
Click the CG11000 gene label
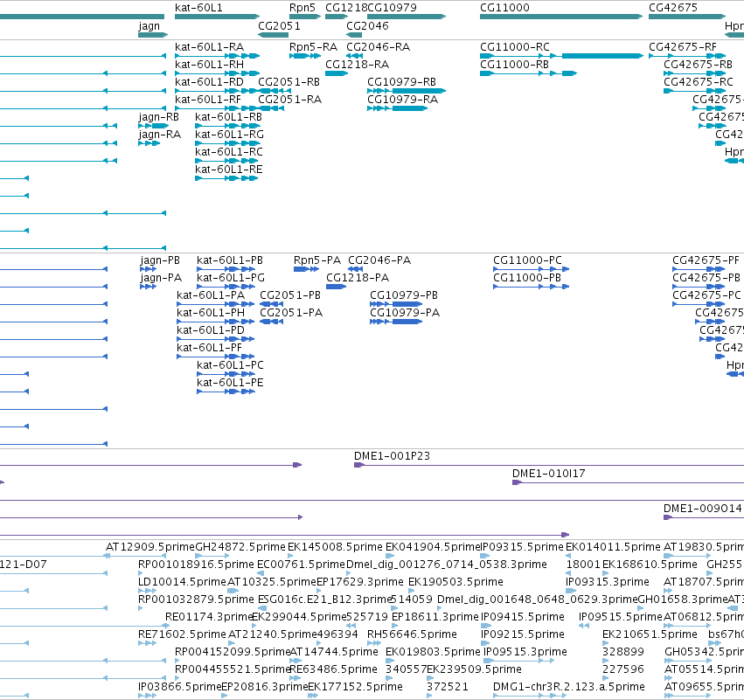[x=504, y=8]
